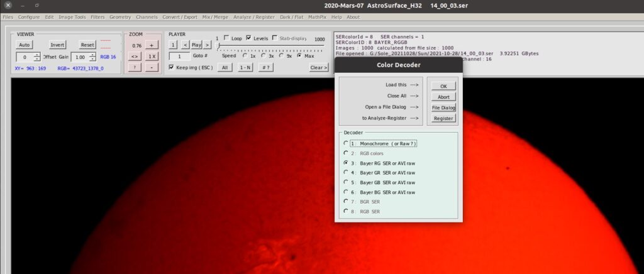Viewport: 644px width, 274px height.
Task: Choose Monochrome (or Raw) decoder option
Action: (x=346, y=143)
